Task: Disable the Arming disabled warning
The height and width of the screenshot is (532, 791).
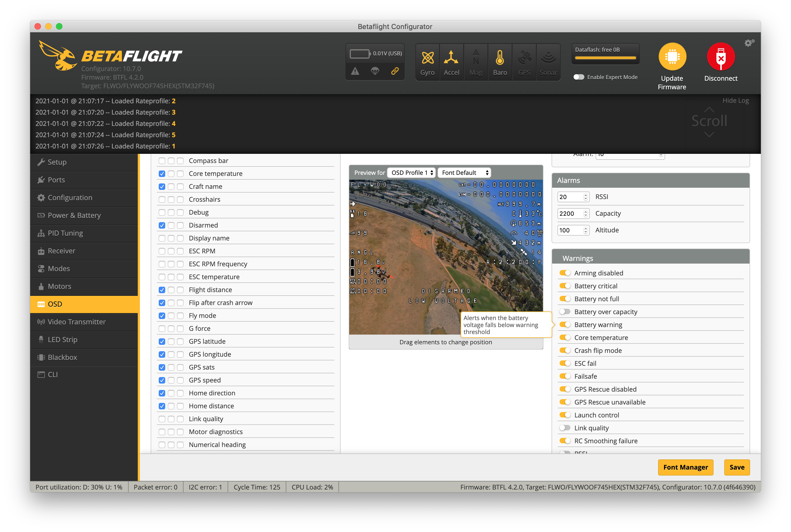Action: (x=565, y=273)
